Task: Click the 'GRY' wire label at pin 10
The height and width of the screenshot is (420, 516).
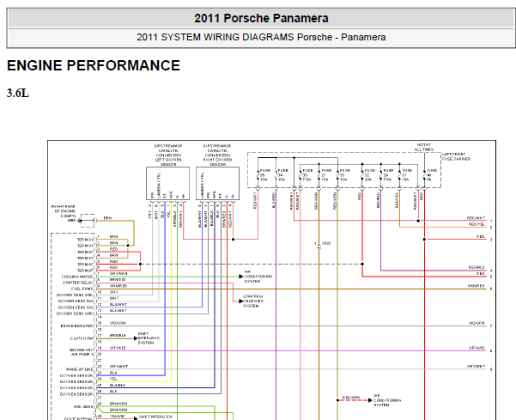Action: [x=114, y=292]
